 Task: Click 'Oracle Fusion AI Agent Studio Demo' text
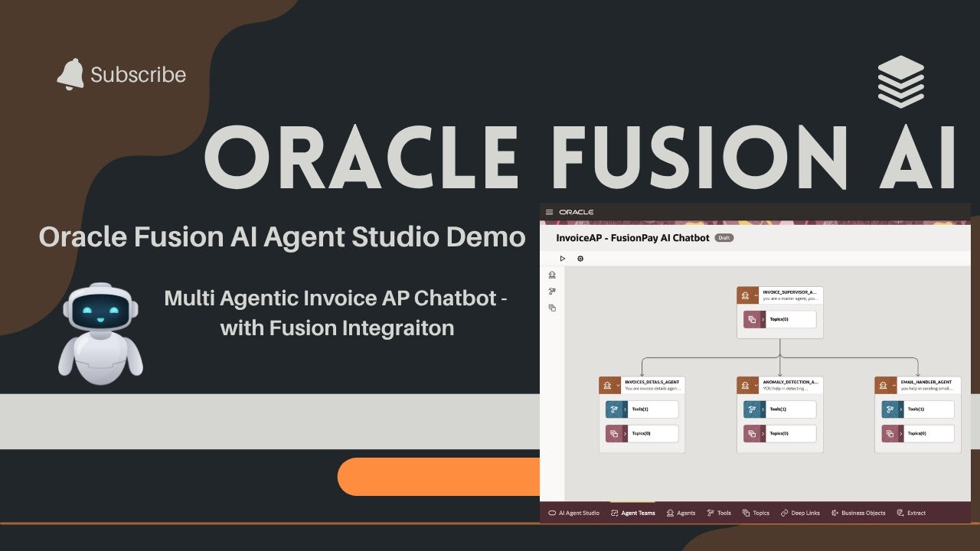pos(283,236)
